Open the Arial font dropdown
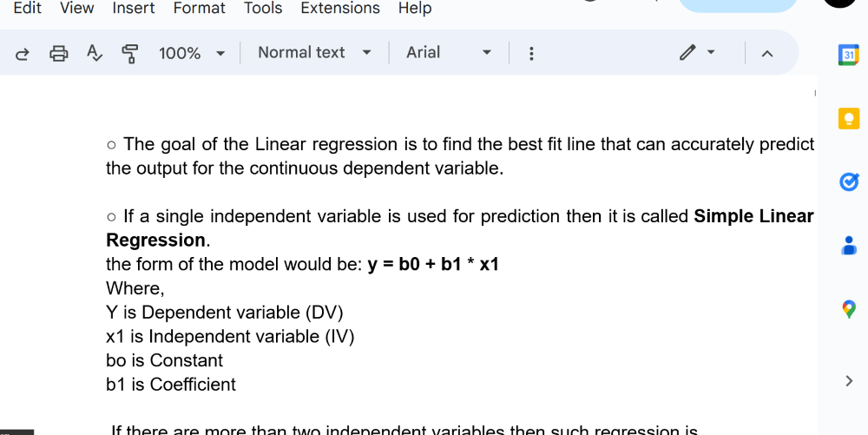 [x=449, y=53]
